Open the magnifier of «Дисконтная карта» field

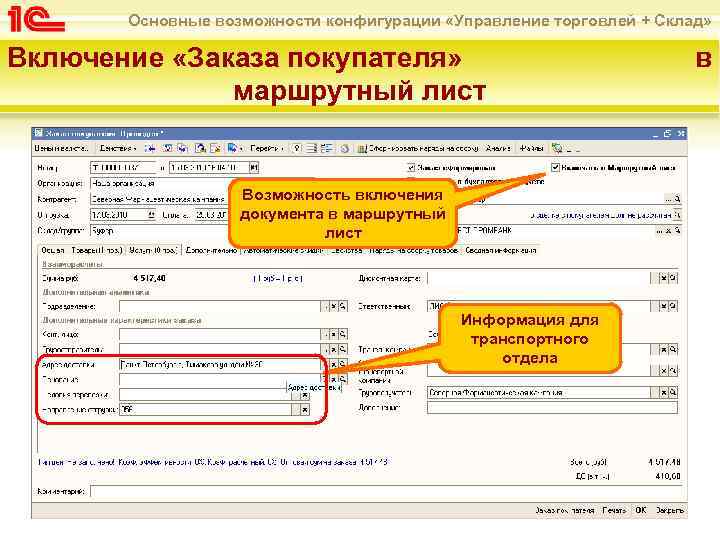pyautogui.click(x=673, y=278)
